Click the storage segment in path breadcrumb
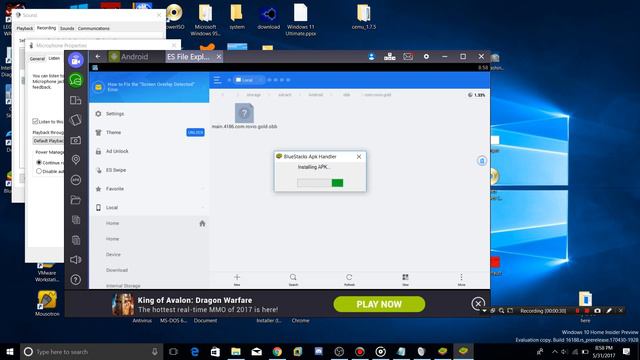The width and height of the screenshot is (640, 360). 253,95
